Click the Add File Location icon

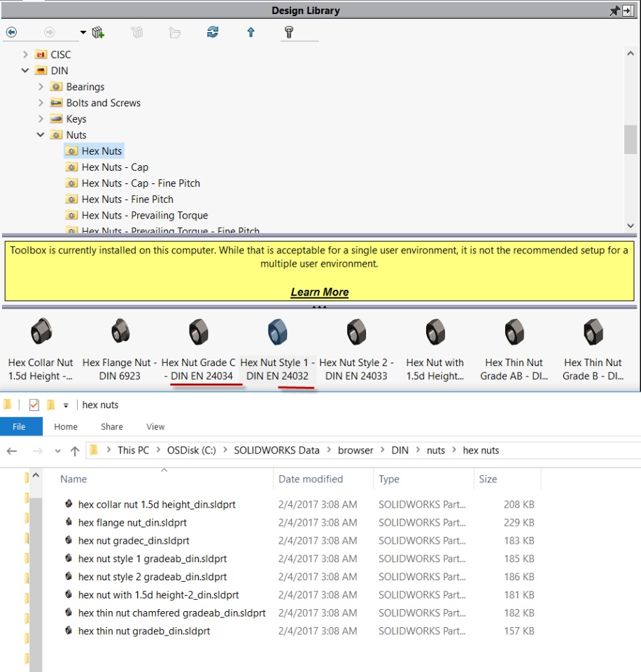click(136, 32)
